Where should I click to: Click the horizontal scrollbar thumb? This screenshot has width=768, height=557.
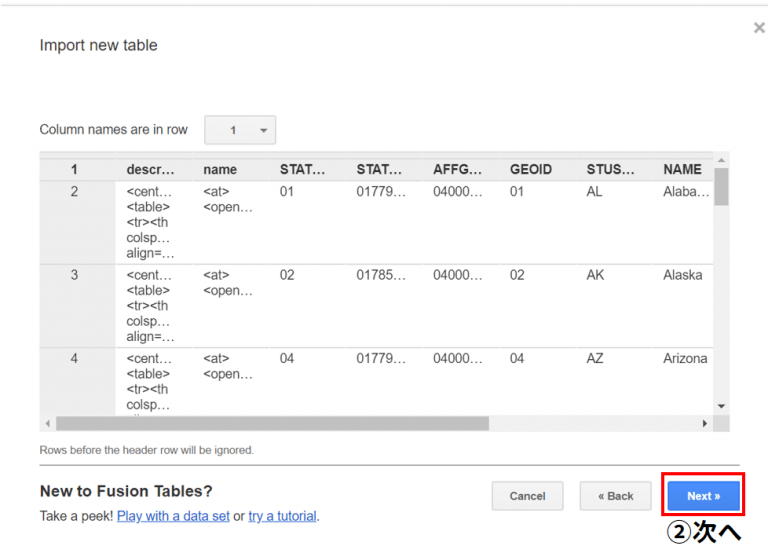[272, 423]
